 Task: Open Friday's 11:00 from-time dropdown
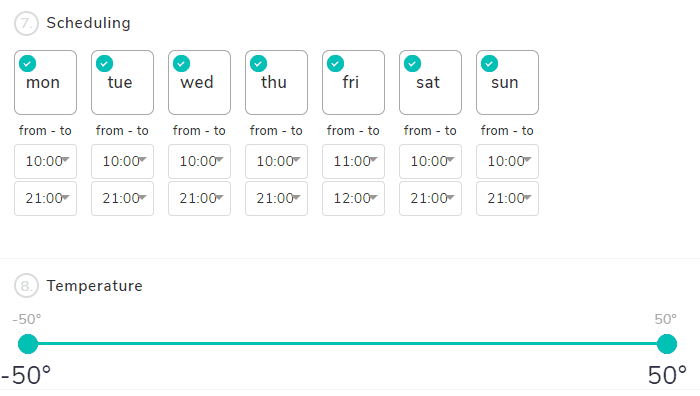point(353,161)
